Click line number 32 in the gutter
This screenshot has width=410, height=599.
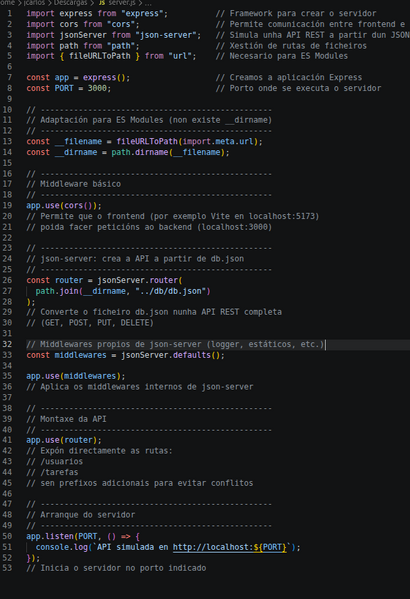coord(7,344)
